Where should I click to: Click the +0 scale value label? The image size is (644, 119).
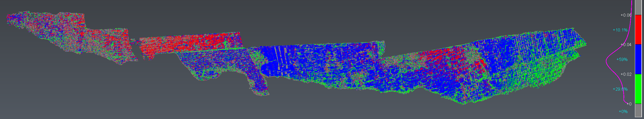pos(629,104)
